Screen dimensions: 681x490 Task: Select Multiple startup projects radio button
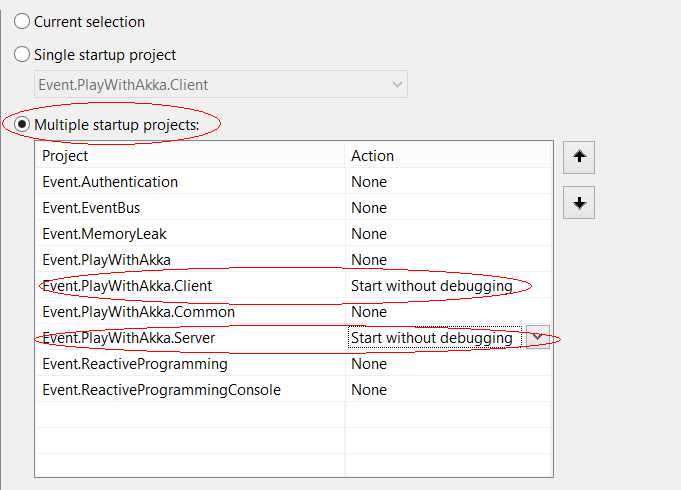[x=22, y=125]
